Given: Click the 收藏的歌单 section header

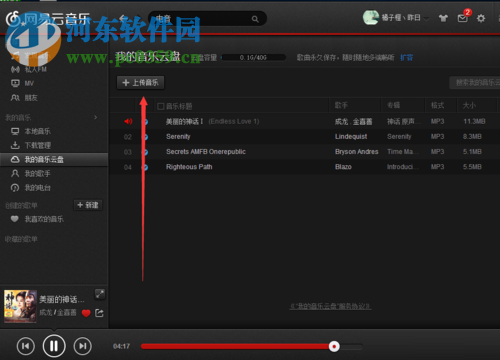Looking at the screenshot, I should click(21, 239).
